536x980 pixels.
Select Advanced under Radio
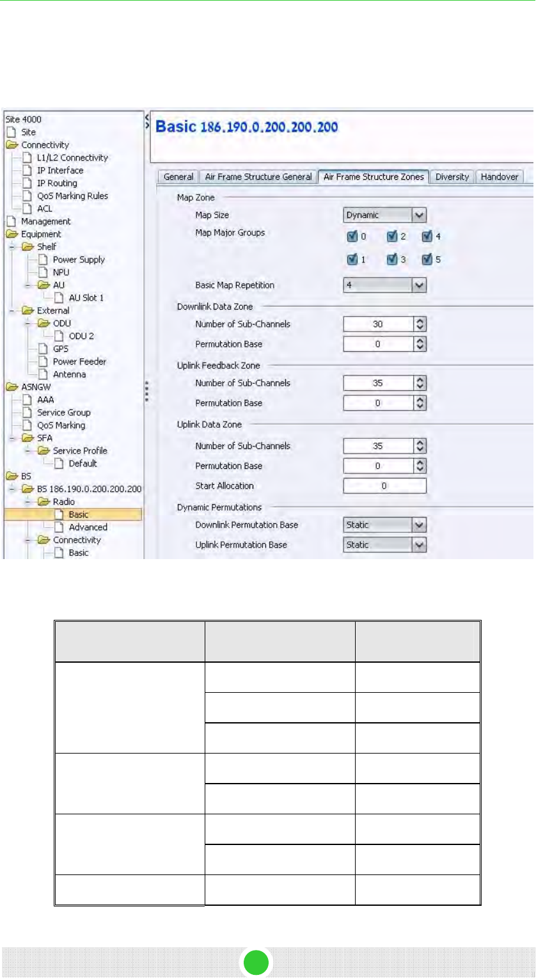pyautogui.click(x=88, y=527)
